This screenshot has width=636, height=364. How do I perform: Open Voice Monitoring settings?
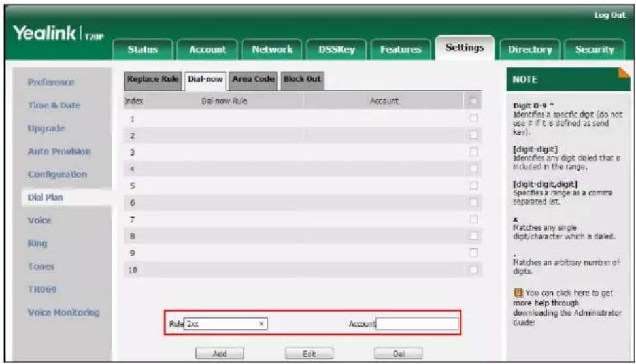63,312
